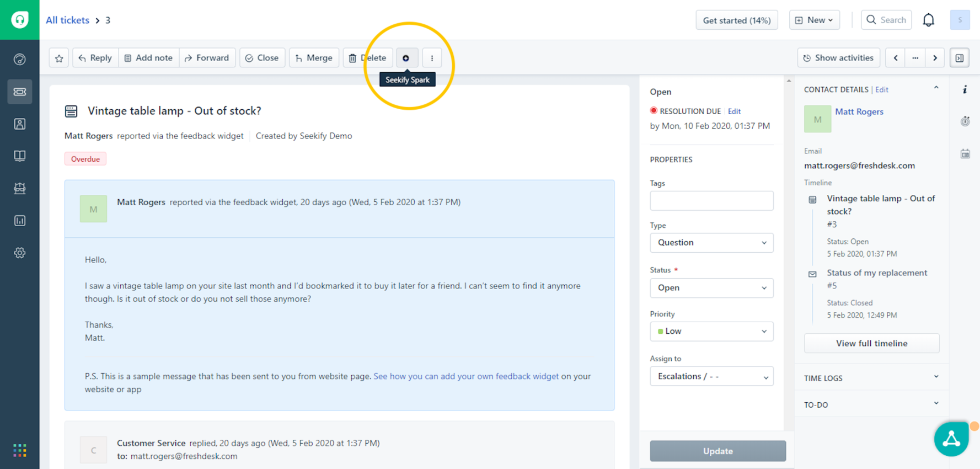
Task: Open 'Vintage table lamp' timeline item
Action: click(881, 205)
